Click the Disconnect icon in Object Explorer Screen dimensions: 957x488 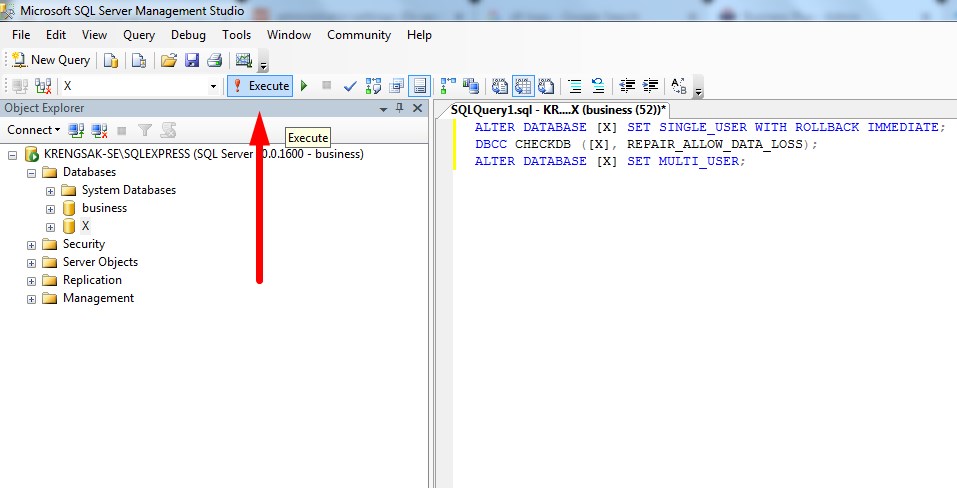99,130
